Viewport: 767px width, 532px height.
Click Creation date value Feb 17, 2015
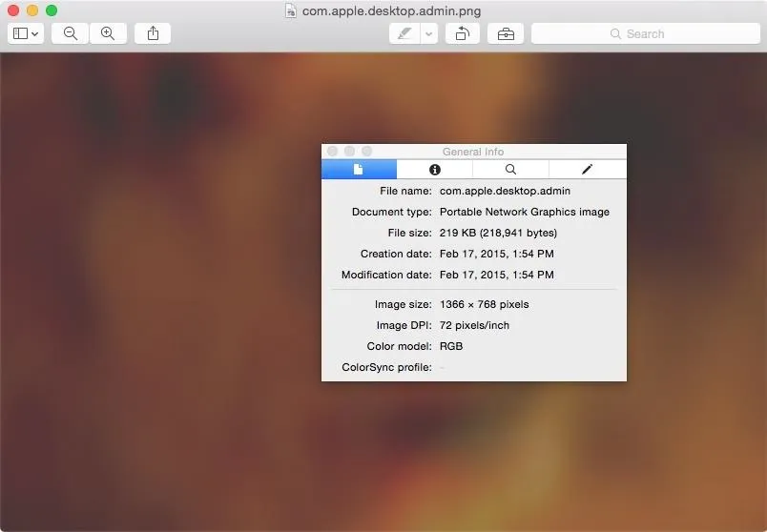[x=496, y=254]
